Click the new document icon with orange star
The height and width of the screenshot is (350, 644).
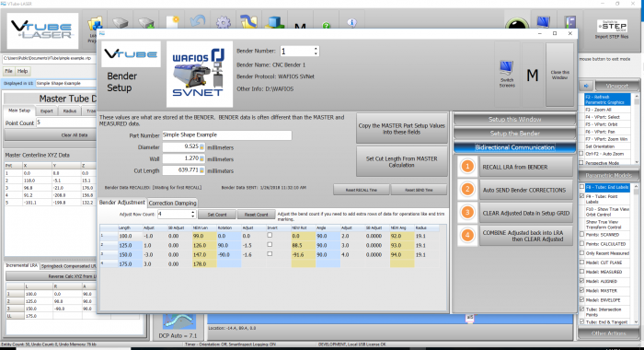172,23
